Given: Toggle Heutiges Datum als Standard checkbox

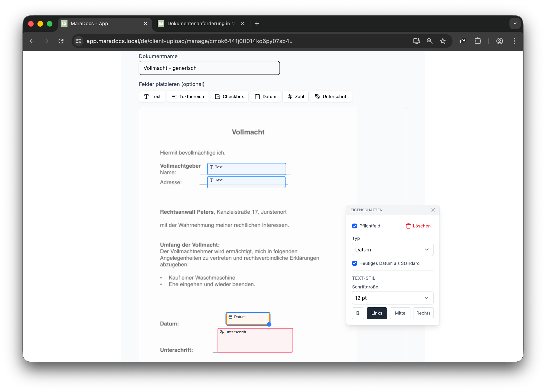Looking at the screenshot, I should 355,263.
